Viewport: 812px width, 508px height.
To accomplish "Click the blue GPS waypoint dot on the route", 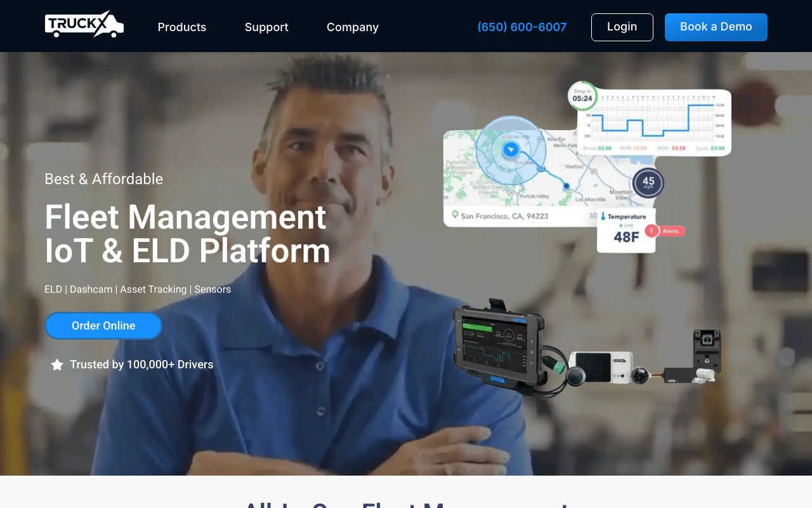I will (x=566, y=186).
